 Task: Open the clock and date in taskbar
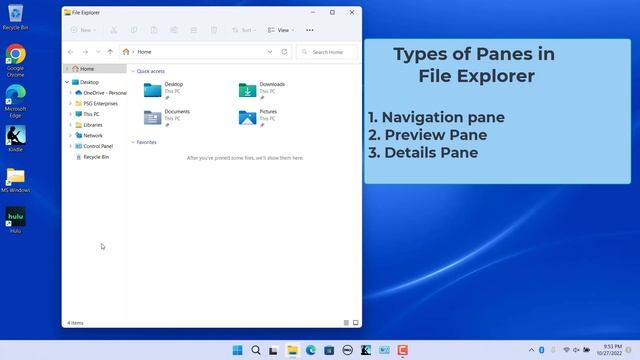[x=609, y=350]
